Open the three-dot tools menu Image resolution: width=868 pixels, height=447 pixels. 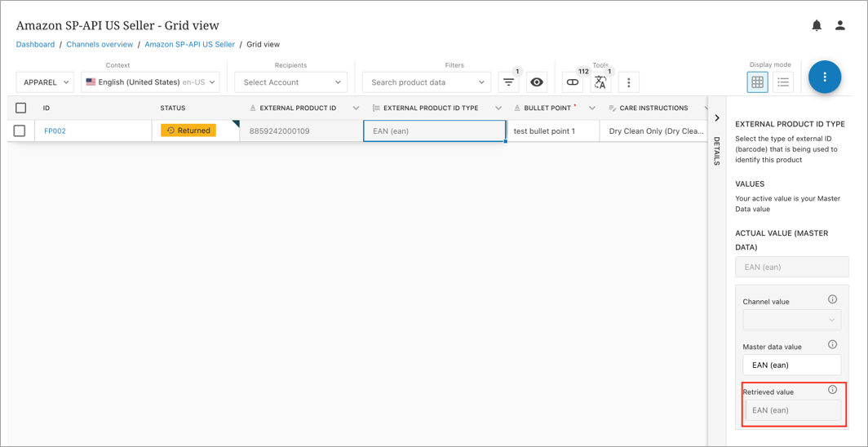[628, 82]
